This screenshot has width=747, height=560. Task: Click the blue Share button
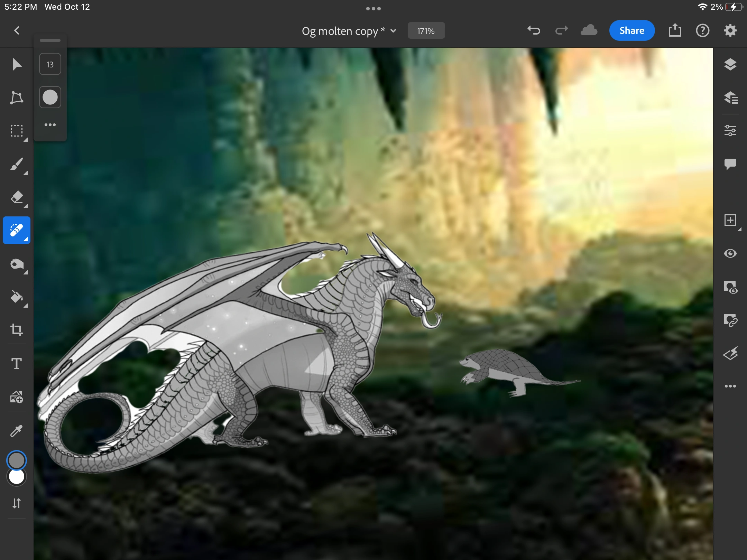[x=631, y=31]
